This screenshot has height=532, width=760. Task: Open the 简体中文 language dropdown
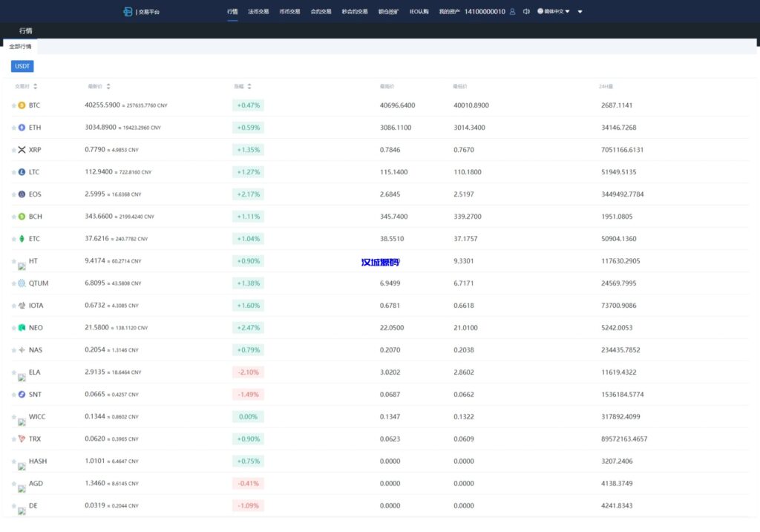553,12
